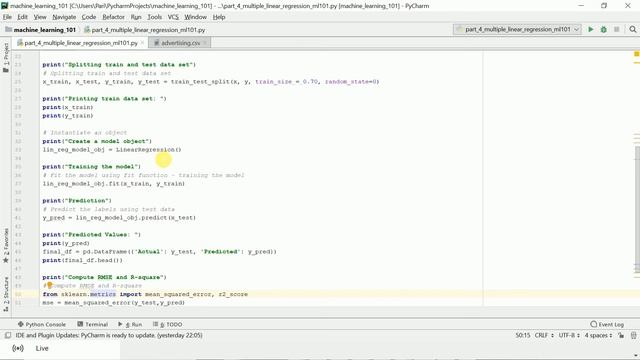Change the 4 spaces indent setting
640x360 pixels.
(x=598, y=336)
